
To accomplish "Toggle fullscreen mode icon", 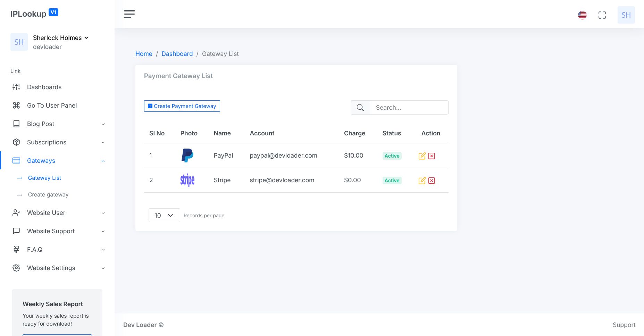I will (602, 15).
